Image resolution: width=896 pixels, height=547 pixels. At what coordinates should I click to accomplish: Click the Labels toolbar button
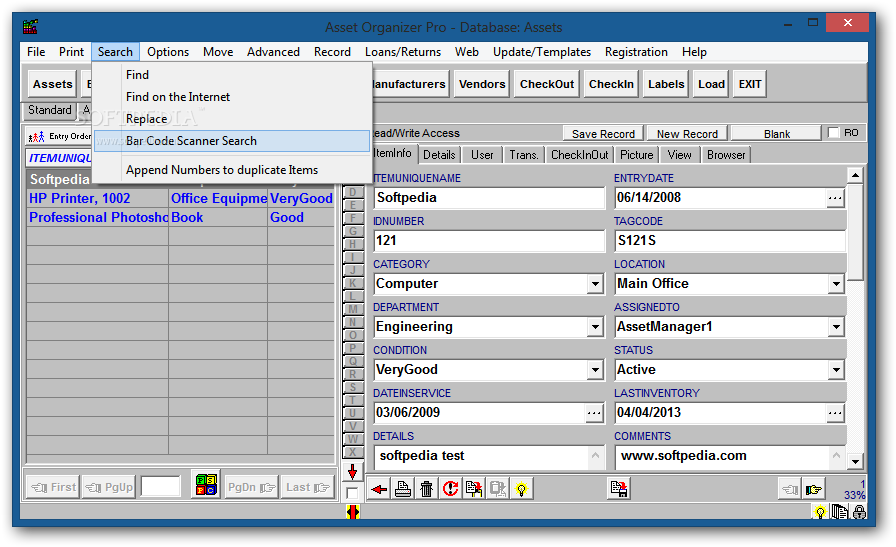point(666,85)
